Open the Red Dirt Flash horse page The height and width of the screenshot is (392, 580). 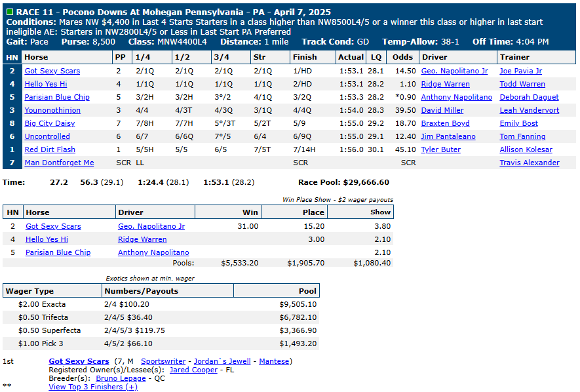click(50, 149)
